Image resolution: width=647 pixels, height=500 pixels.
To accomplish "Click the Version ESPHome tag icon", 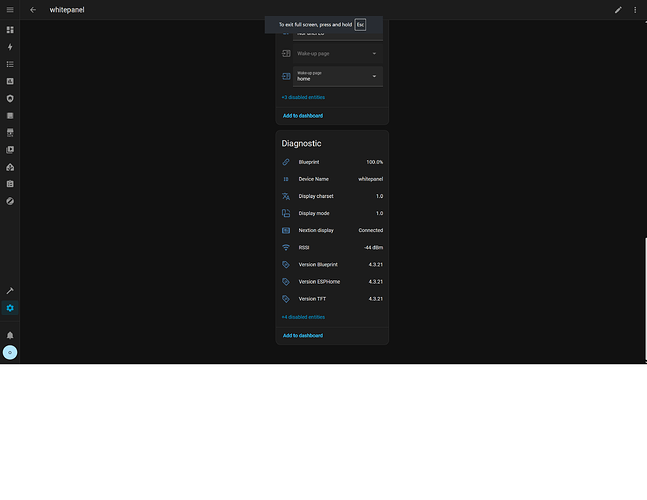I will click(x=286, y=282).
